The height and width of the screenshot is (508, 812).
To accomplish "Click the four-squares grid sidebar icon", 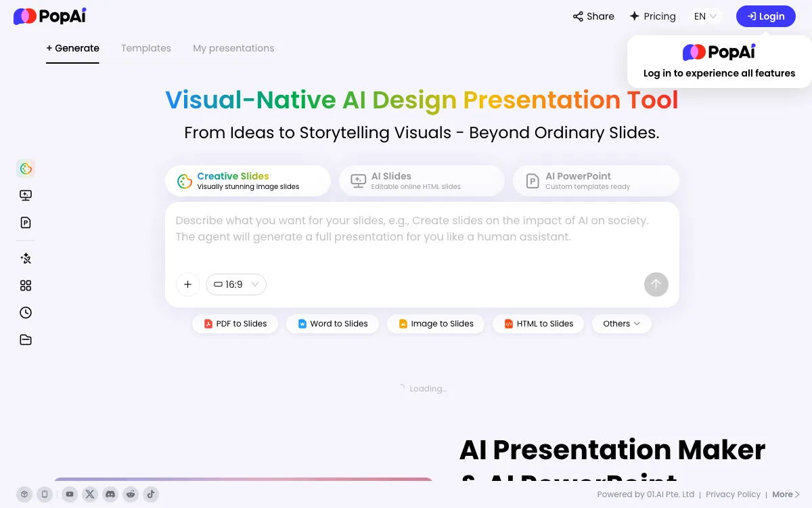I will (x=26, y=285).
